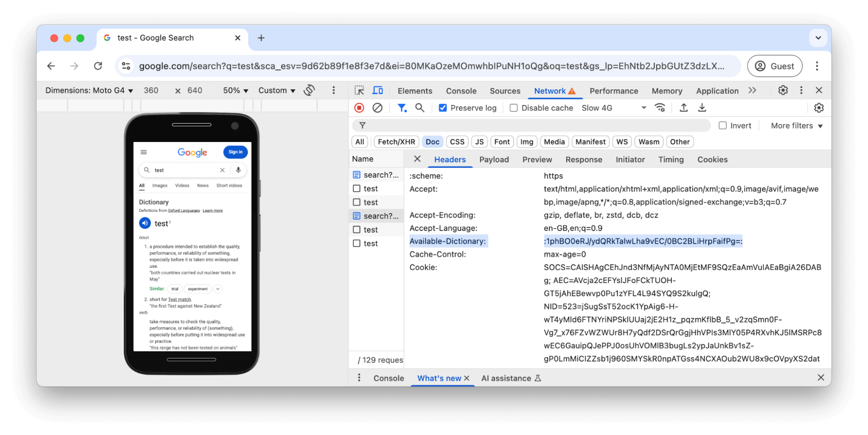Stop recording the network log

point(359,108)
